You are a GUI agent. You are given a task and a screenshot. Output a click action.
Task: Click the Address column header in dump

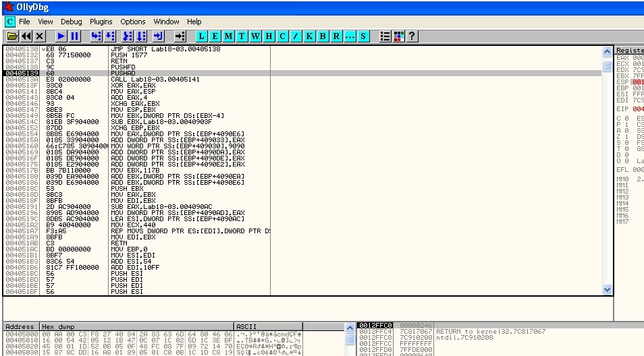point(20,326)
